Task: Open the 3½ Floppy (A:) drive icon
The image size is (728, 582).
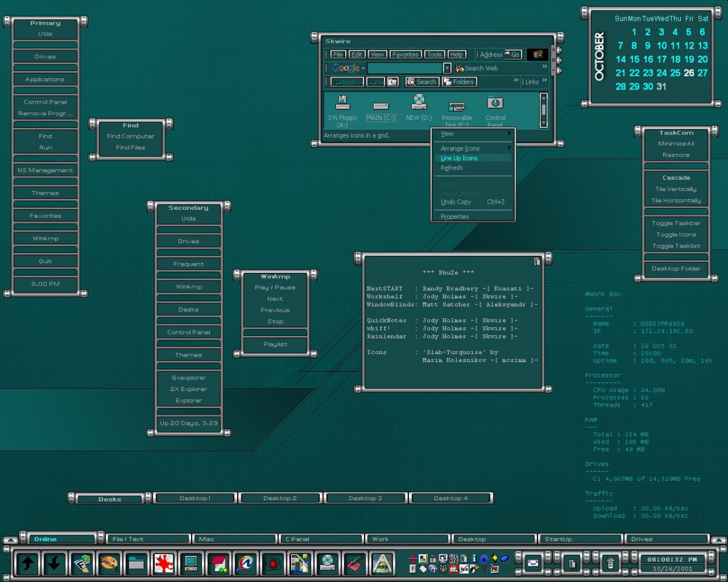Action: click(x=343, y=111)
